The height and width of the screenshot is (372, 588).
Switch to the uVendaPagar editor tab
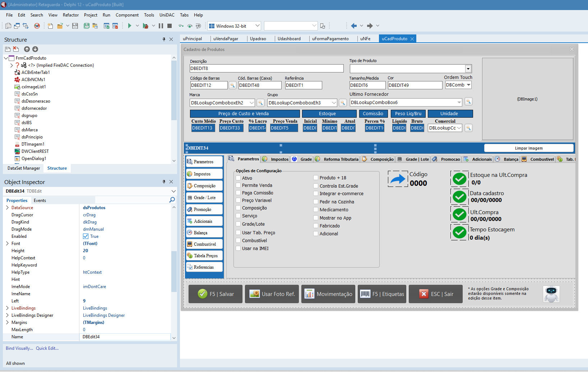coord(226,39)
